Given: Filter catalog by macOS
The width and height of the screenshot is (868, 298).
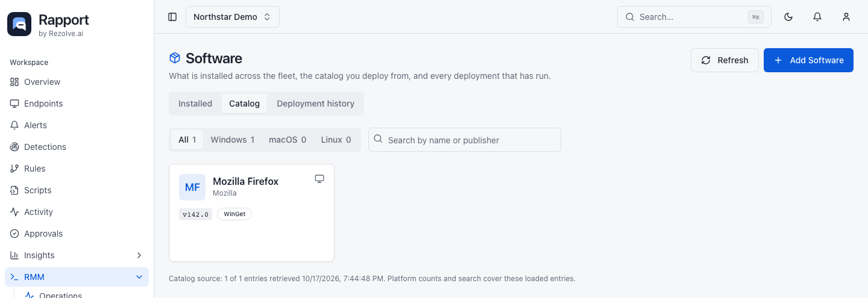Looking at the screenshot, I should [x=288, y=140].
